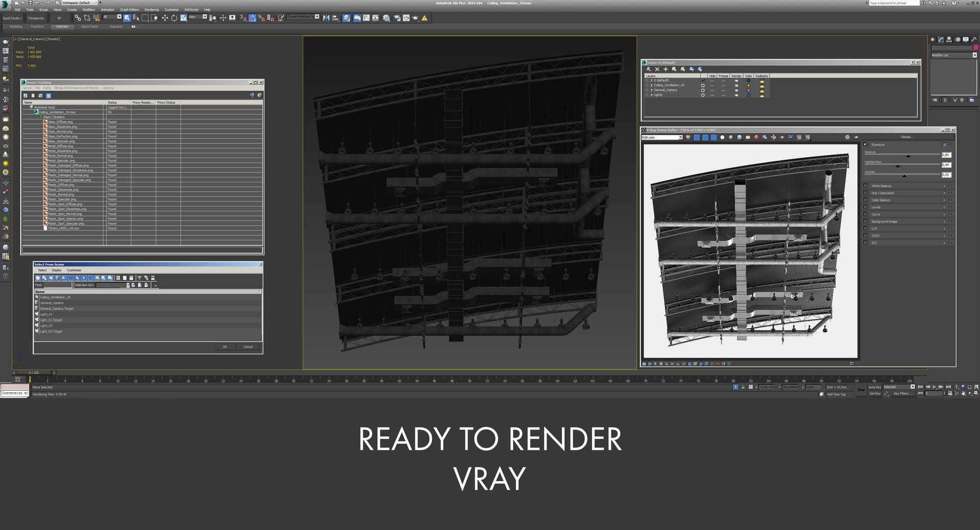The height and width of the screenshot is (530, 980).
Task: Click OK in Select From Scene dialog
Action: point(225,347)
